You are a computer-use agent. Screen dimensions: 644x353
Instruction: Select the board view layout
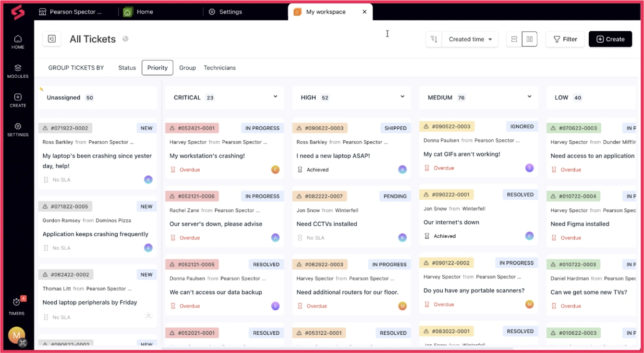pyautogui.click(x=529, y=39)
